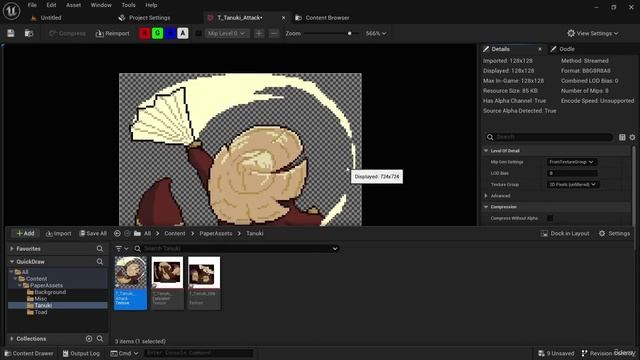Click the Details search field
This screenshot has height=360, width=640.
549,137
